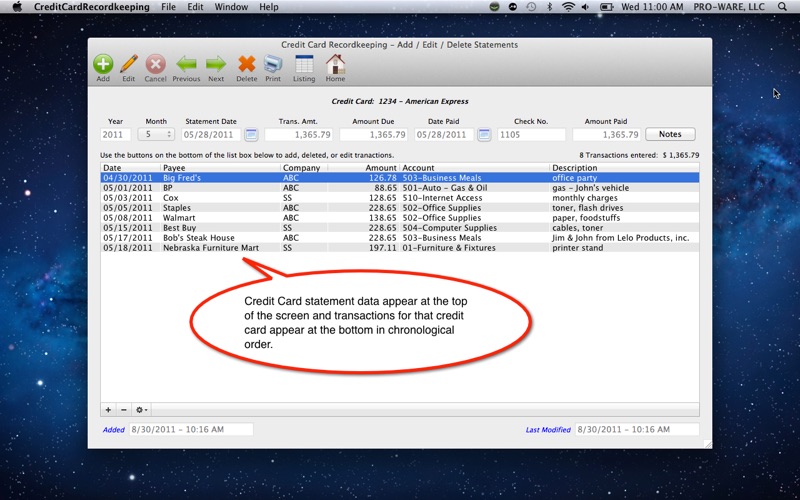This screenshot has height=500, width=800.
Task: Click the Notes button
Action: [x=670, y=135]
